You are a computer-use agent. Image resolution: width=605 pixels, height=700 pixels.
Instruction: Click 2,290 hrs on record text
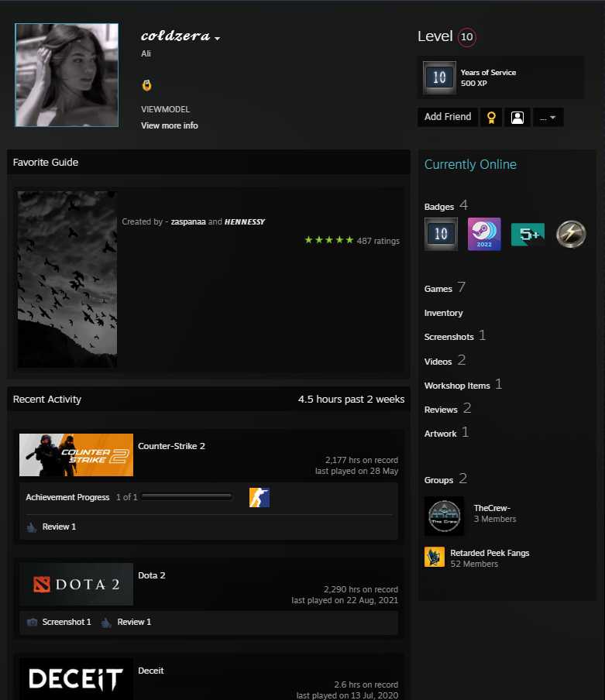coord(361,589)
